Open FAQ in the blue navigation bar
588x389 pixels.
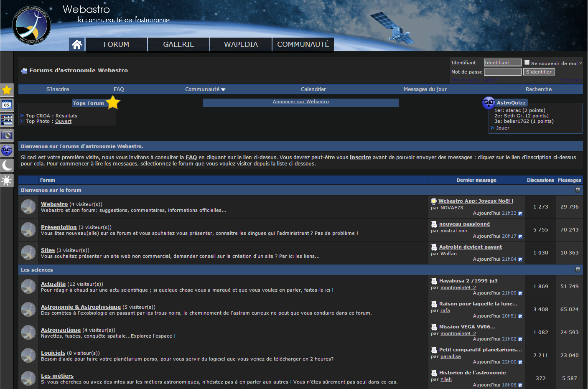tap(119, 89)
